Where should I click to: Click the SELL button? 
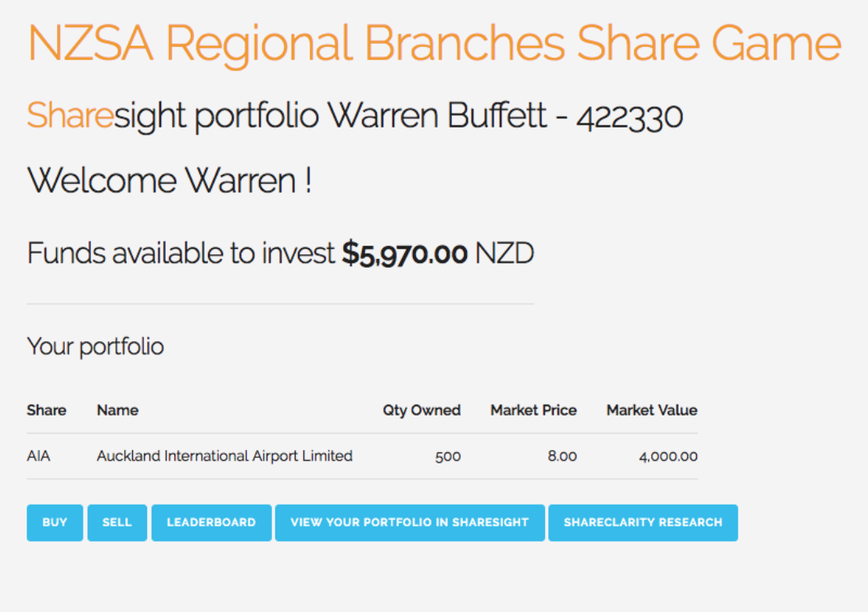(117, 523)
